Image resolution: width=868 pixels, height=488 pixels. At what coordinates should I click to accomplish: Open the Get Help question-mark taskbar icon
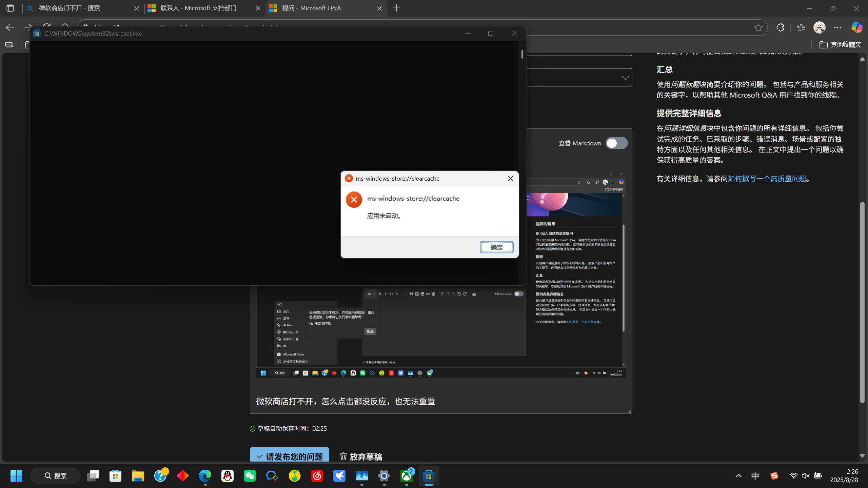(x=160, y=475)
